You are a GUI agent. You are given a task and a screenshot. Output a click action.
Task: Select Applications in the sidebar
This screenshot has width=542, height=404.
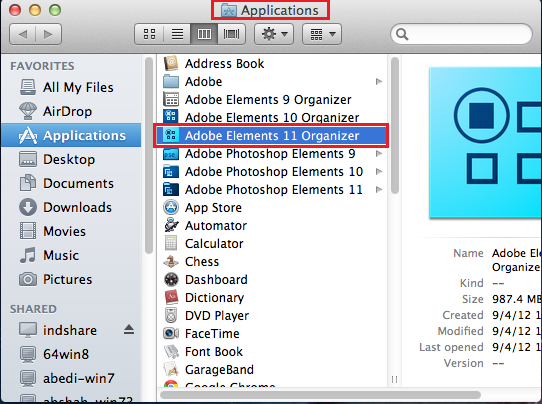coord(71,135)
